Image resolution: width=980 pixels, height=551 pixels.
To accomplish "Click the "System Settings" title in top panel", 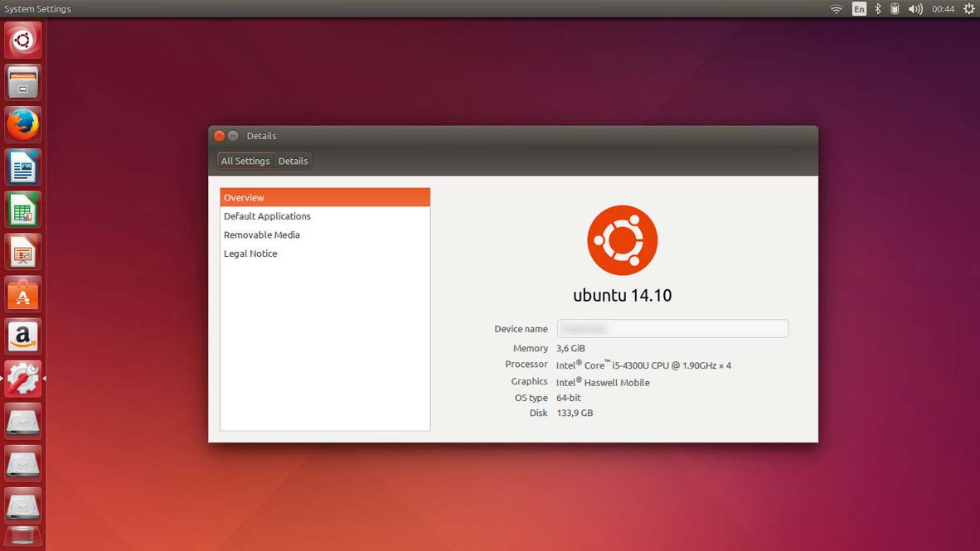I will [x=37, y=9].
